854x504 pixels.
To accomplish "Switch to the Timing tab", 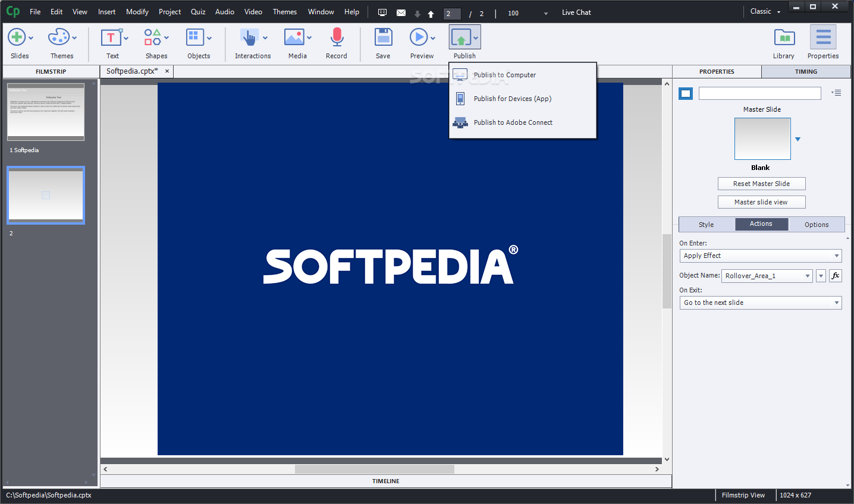I will pyautogui.click(x=806, y=71).
